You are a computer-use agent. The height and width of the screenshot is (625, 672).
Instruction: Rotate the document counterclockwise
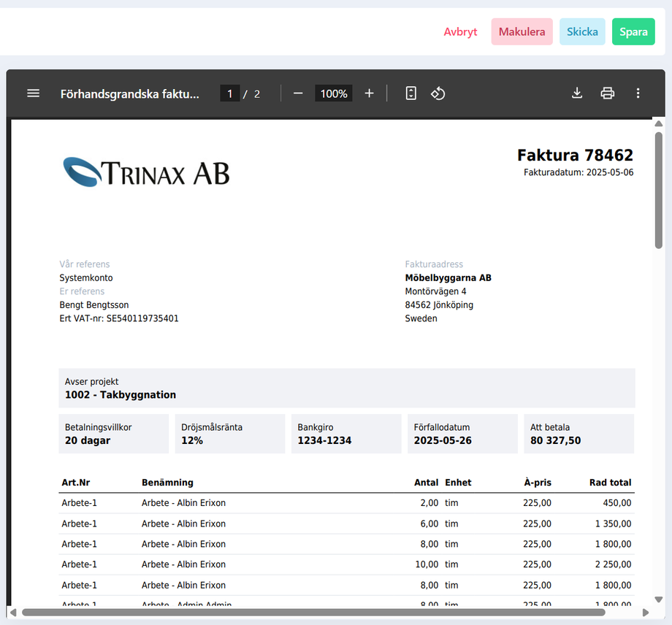pyautogui.click(x=438, y=93)
